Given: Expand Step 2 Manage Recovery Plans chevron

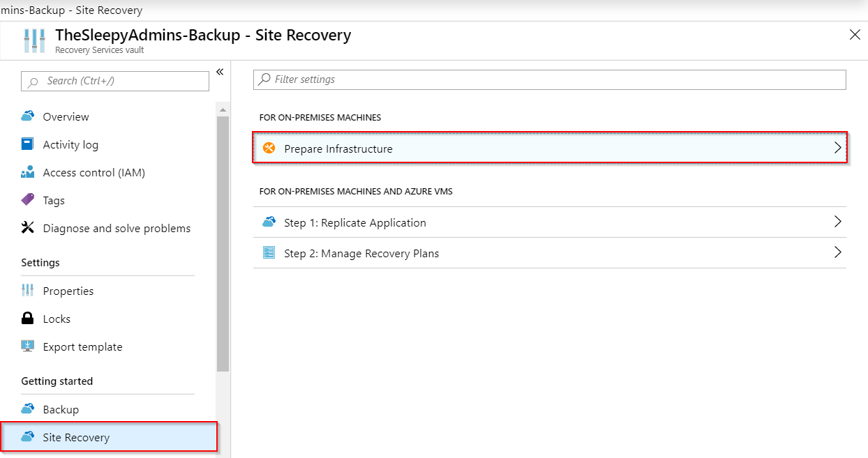Looking at the screenshot, I should click(x=838, y=253).
